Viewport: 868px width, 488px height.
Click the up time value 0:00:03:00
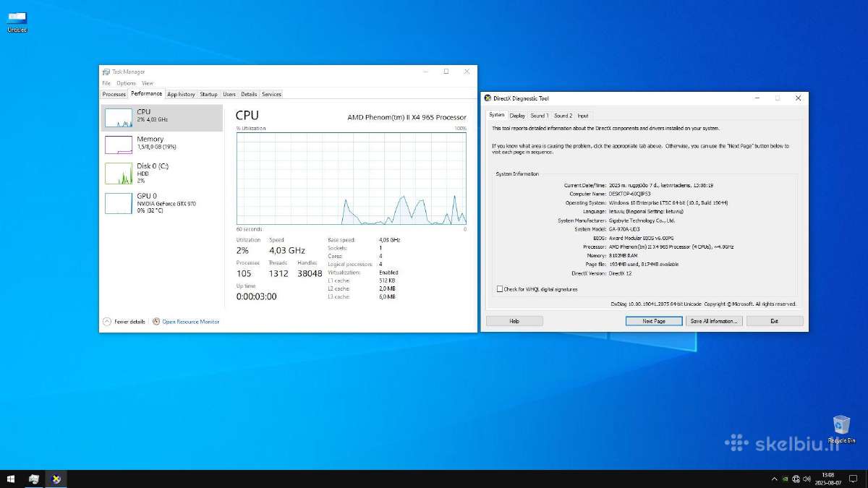click(x=256, y=296)
